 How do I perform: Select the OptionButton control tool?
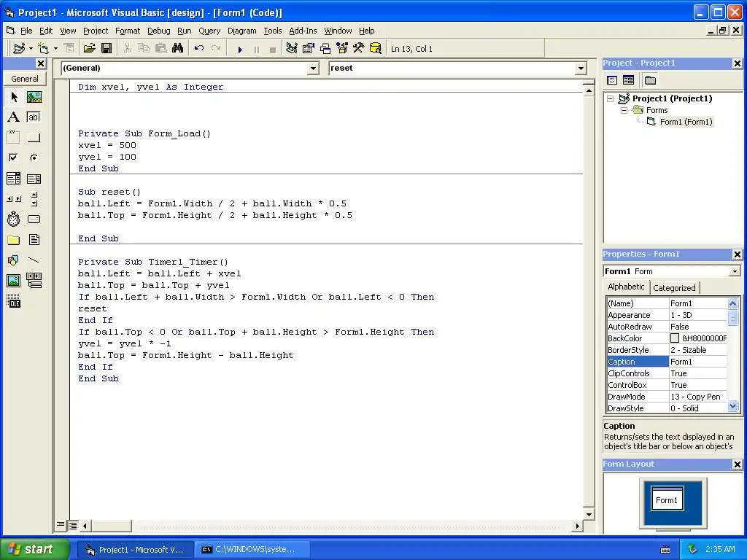(x=34, y=157)
